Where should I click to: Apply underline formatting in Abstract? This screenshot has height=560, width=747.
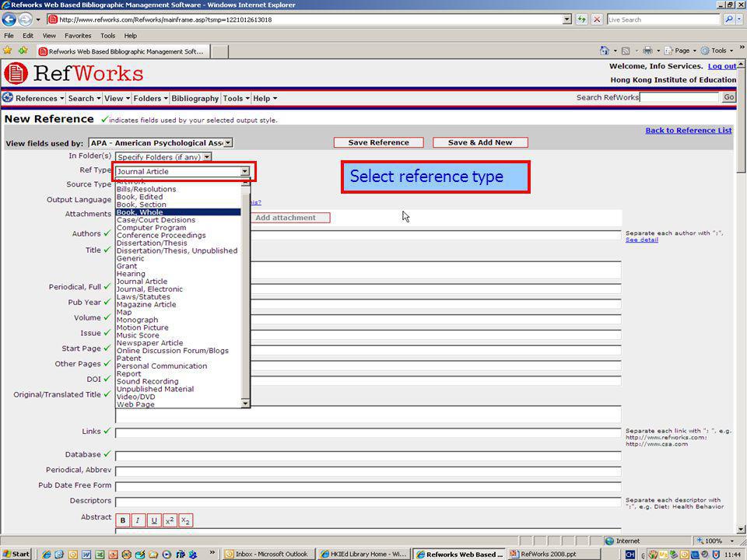154,520
